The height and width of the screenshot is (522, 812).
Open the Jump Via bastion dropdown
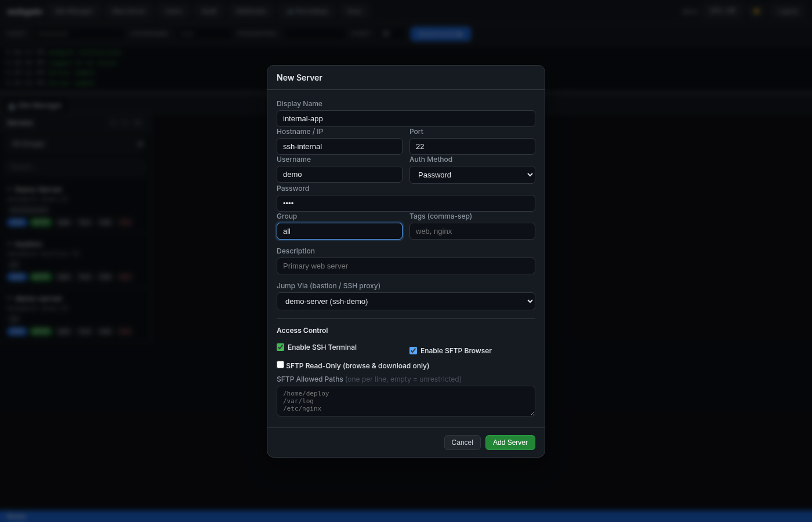tap(405, 301)
